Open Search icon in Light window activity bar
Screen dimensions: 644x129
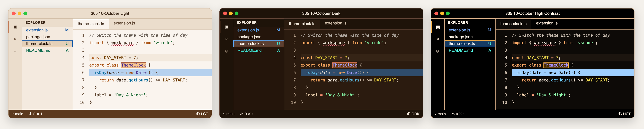(x=15, y=39)
